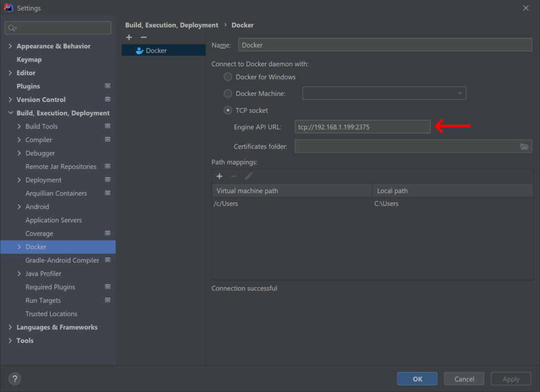
Task: Remove the selected Docker configuration with minus icon
Action: (x=143, y=37)
